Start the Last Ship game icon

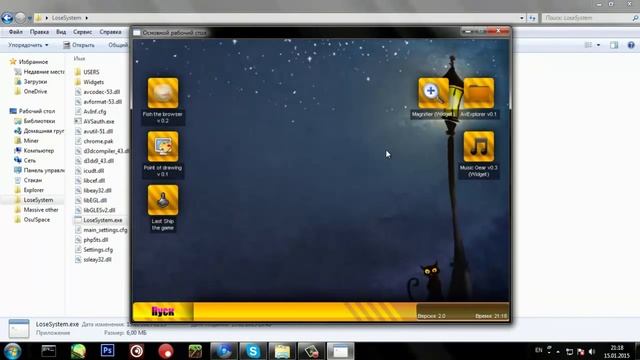163,200
